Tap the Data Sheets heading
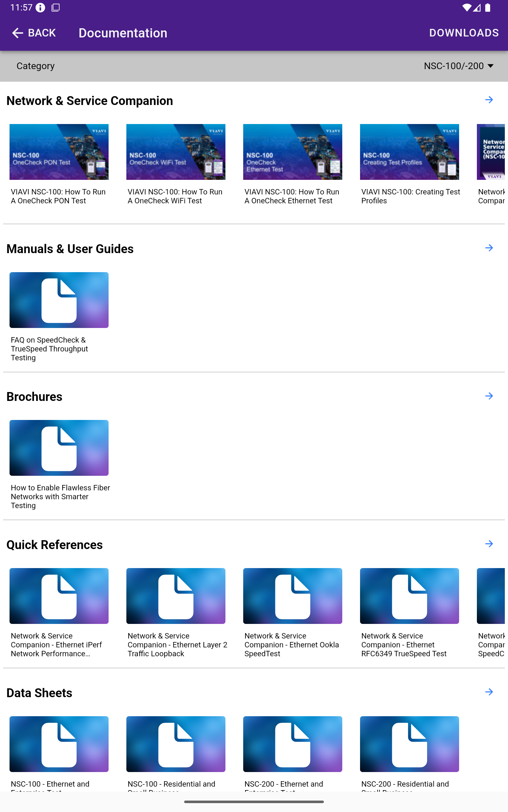Image resolution: width=508 pixels, height=812 pixels. [39, 693]
